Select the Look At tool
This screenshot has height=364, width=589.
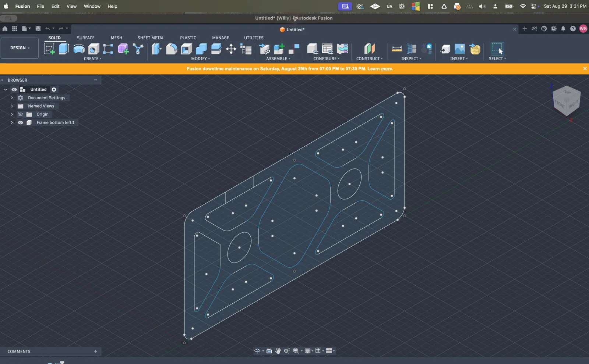(x=269, y=351)
